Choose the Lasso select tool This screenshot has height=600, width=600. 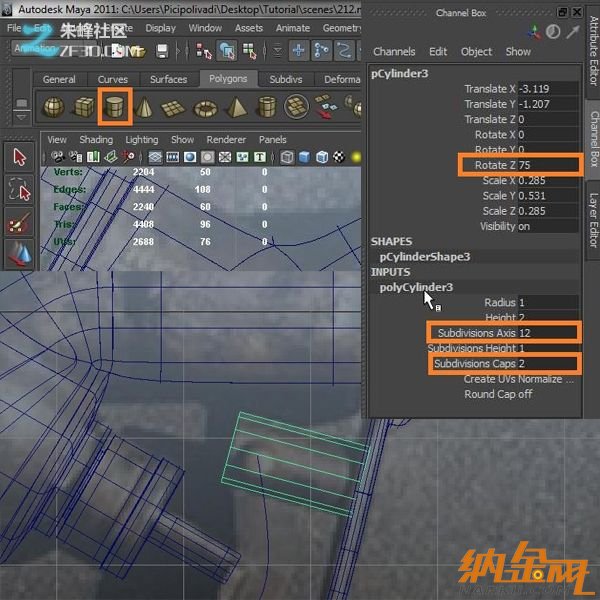20,190
